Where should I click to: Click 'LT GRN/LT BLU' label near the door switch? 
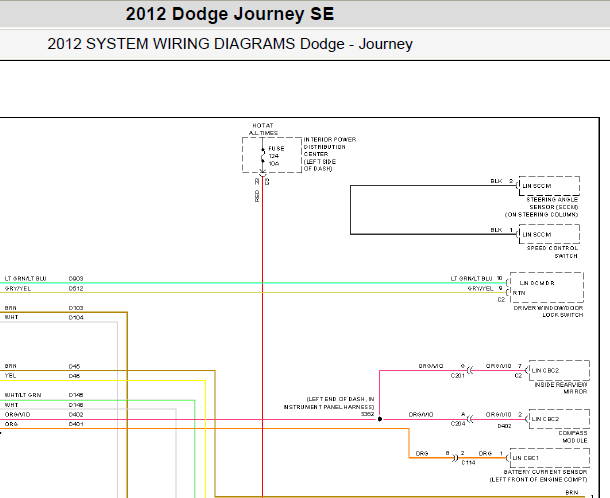(x=472, y=279)
